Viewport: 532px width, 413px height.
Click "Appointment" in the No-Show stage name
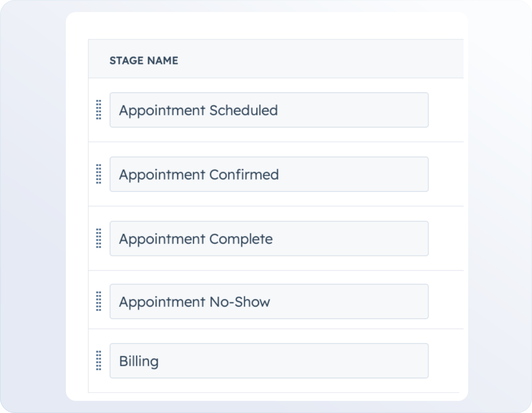[x=162, y=302]
